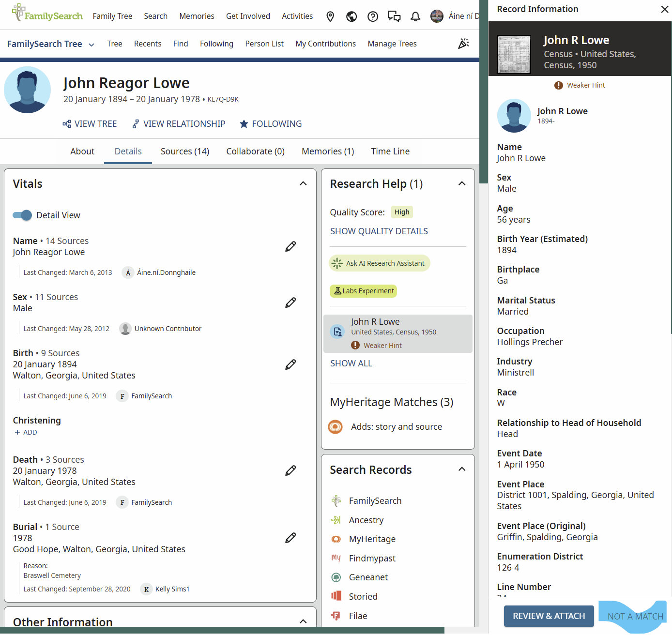This screenshot has height=635, width=672.
Task: Collapse the Research Help section
Action: click(462, 183)
